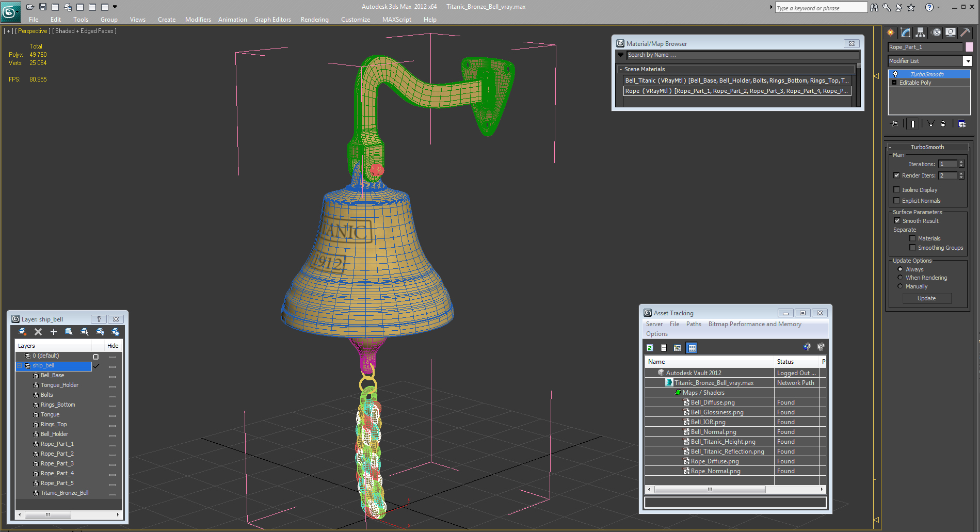
Task: Open the Display command panel tab
Action: click(951, 33)
